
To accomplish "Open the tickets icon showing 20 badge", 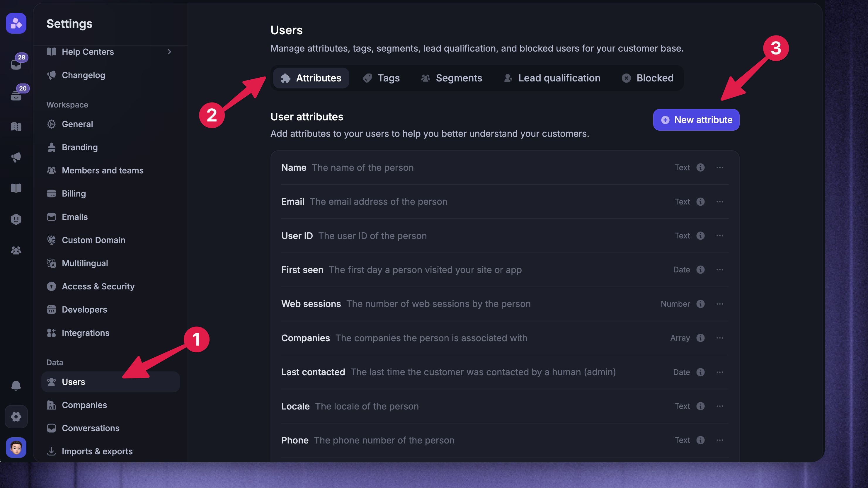I will 16,95.
